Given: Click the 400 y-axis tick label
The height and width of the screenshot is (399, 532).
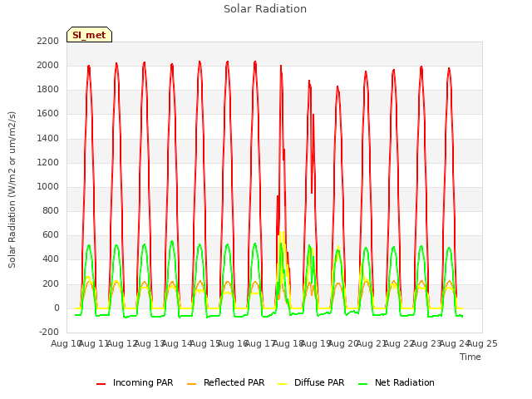Looking at the screenshot, I should click(x=51, y=259).
